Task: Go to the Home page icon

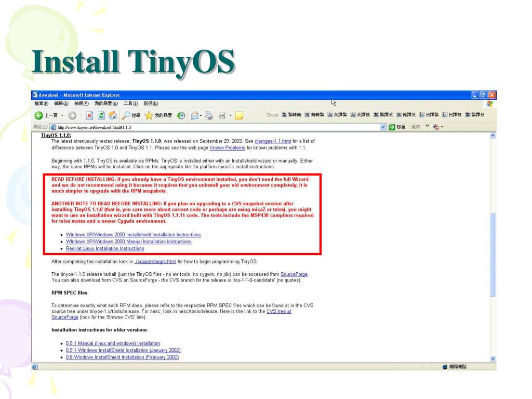Action: [x=113, y=115]
